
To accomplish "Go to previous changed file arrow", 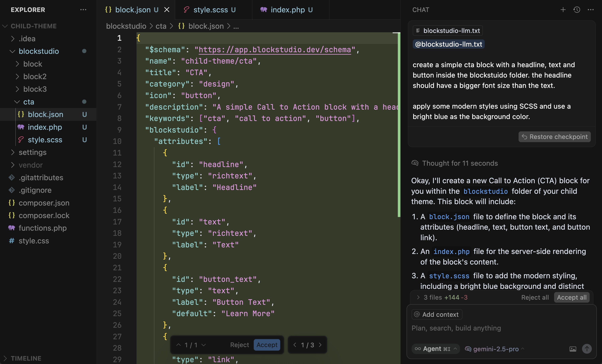I will pyautogui.click(x=295, y=345).
